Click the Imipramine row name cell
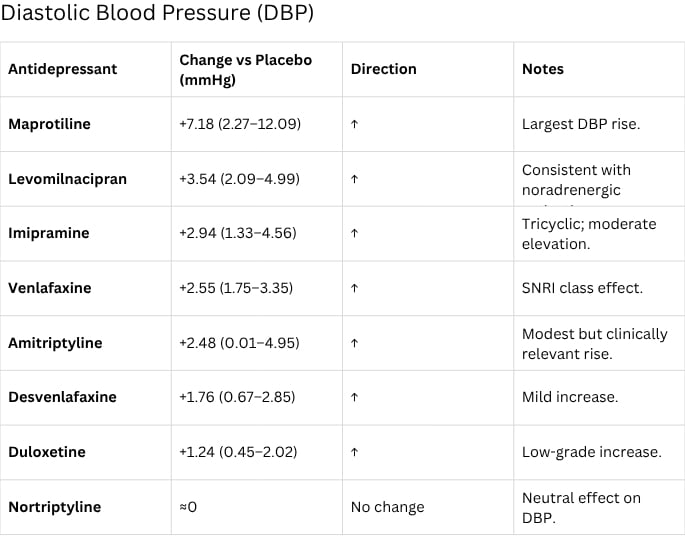685x550 pixels. point(48,233)
